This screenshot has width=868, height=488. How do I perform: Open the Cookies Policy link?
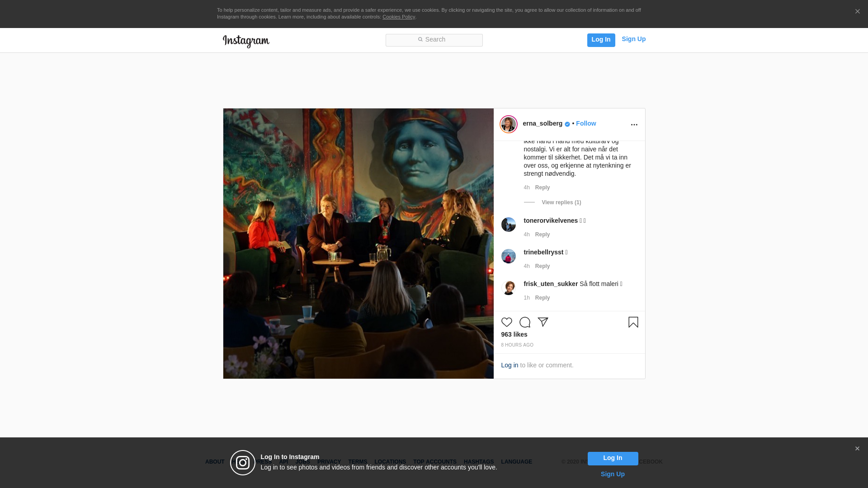point(398,17)
